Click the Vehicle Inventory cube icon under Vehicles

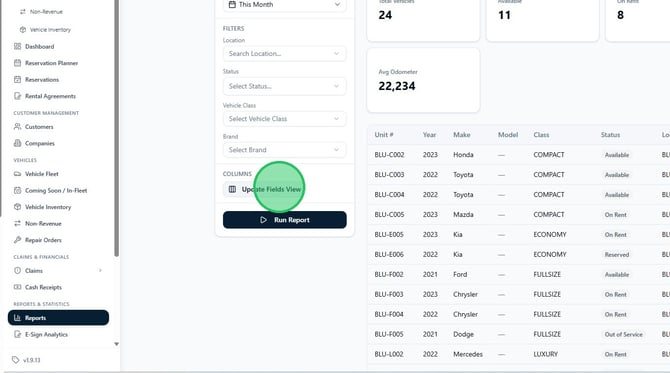(18, 207)
